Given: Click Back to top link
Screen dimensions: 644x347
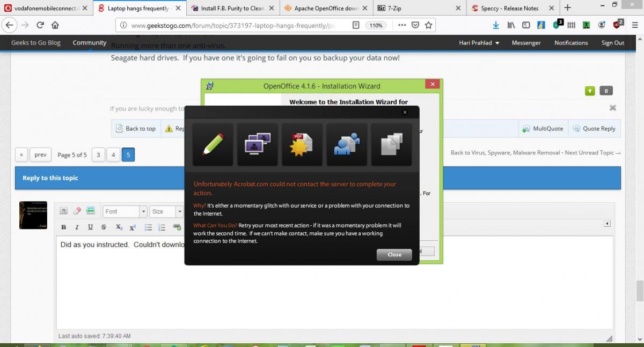Looking at the screenshot, I should click(136, 129).
